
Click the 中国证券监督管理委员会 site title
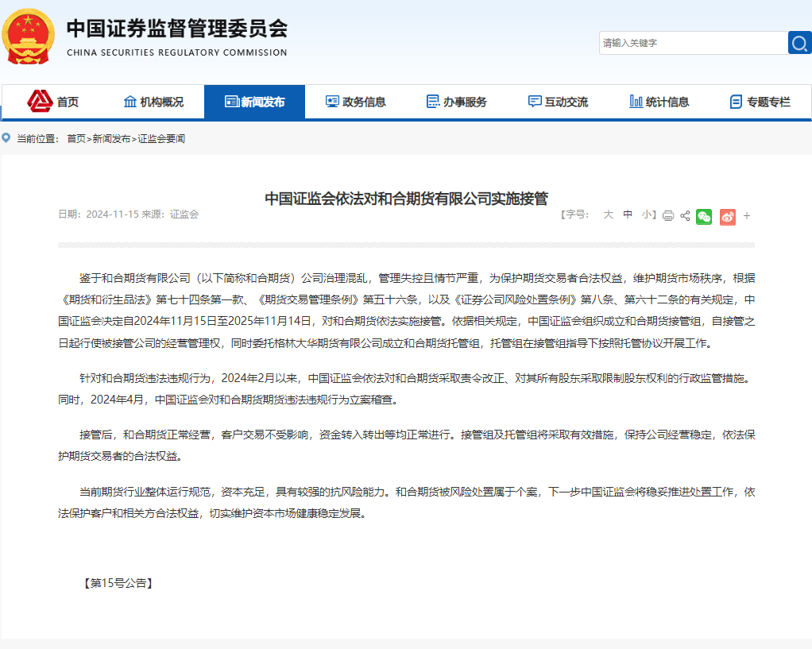point(177,29)
